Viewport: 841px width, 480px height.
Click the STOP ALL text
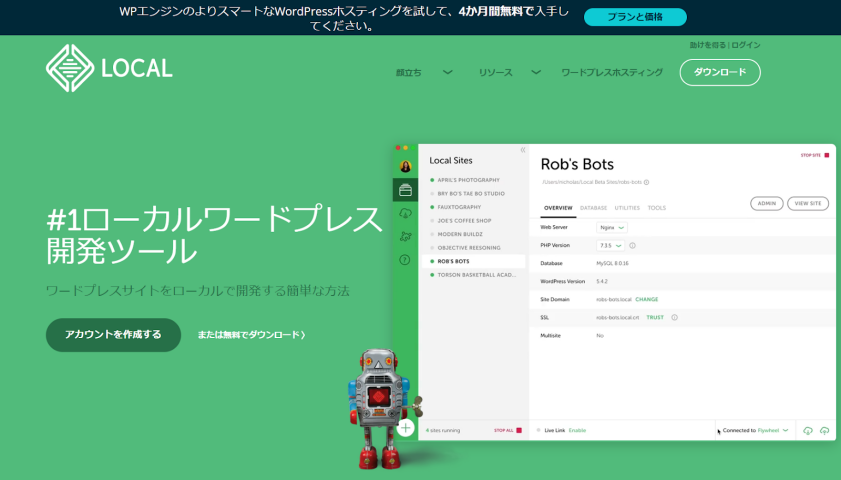click(504, 430)
